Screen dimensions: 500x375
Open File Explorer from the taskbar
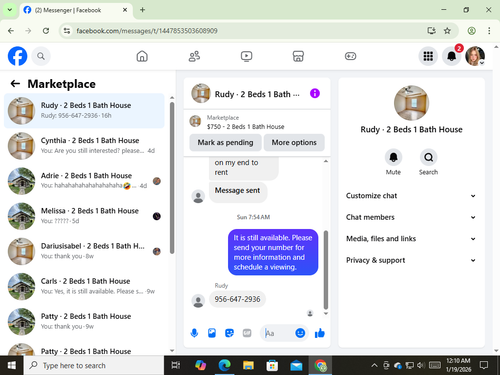248,365
